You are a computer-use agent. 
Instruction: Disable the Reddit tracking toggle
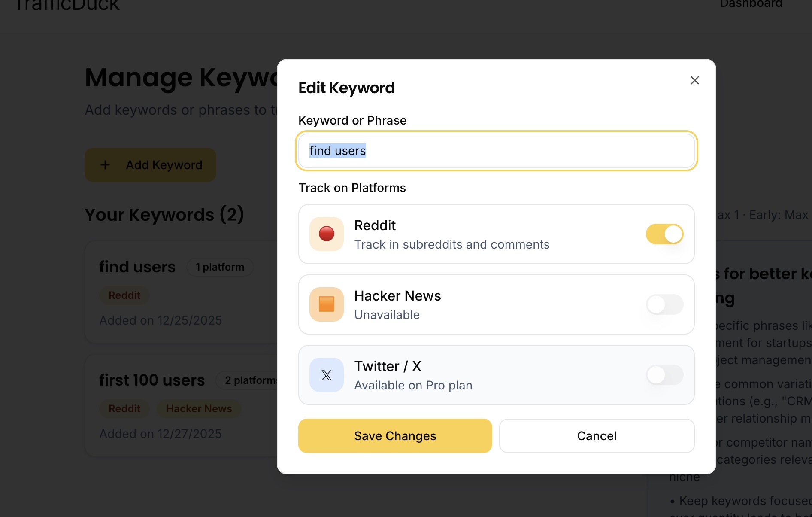(664, 234)
